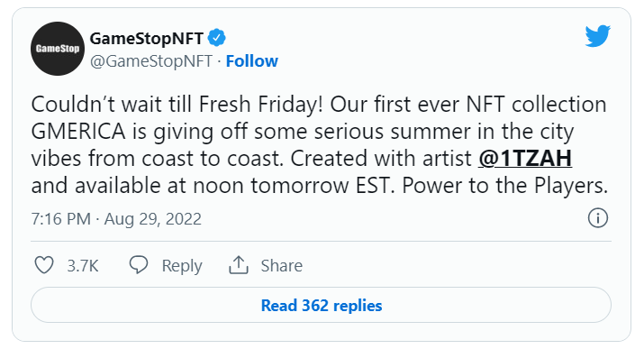Click the @GameStopNFT handle
The height and width of the screenshot is (349, 644).
coord(151,60)
